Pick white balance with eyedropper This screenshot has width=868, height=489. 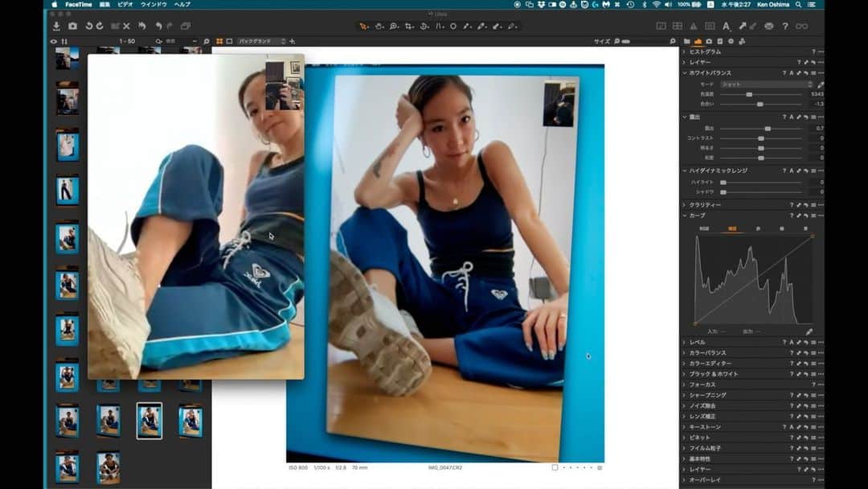coord(820,84)
